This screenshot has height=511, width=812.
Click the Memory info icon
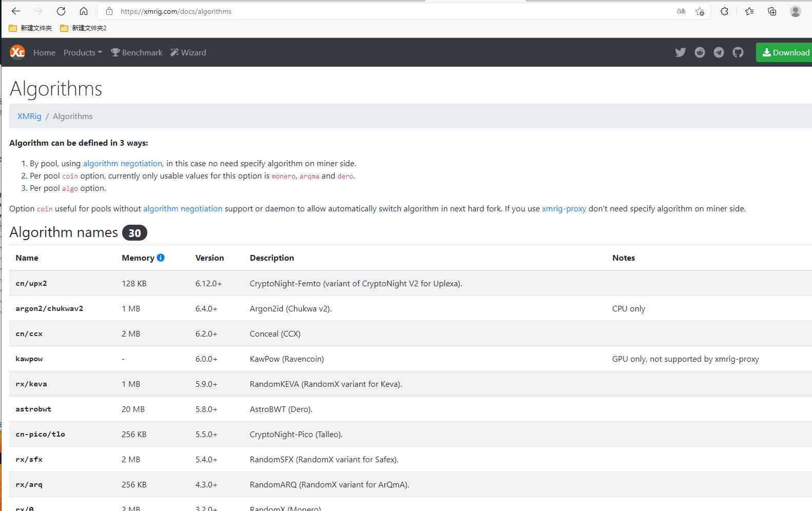pos(161,258)
